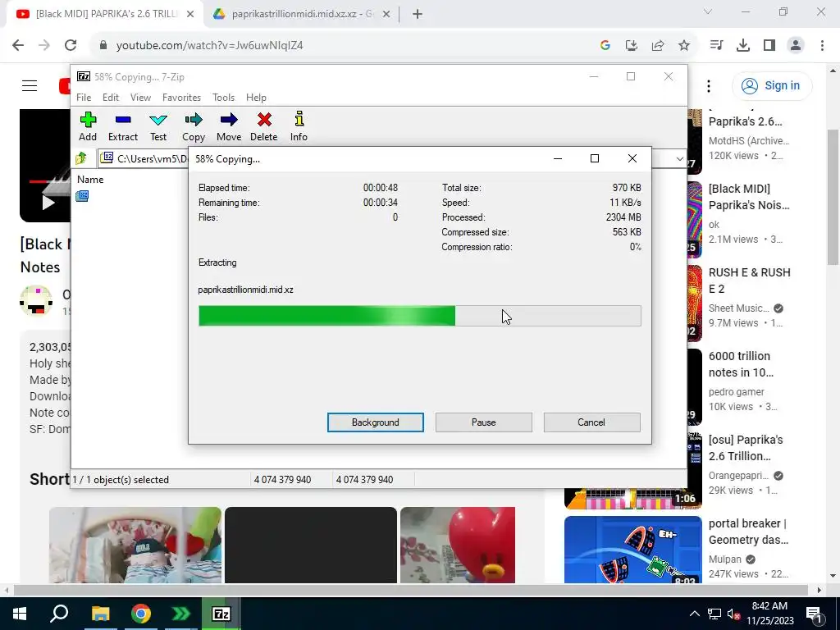Click the Test tool in 7-Zip
This screenshot has width=840, height=630.
pyautogui.click(x=158, y=127)
